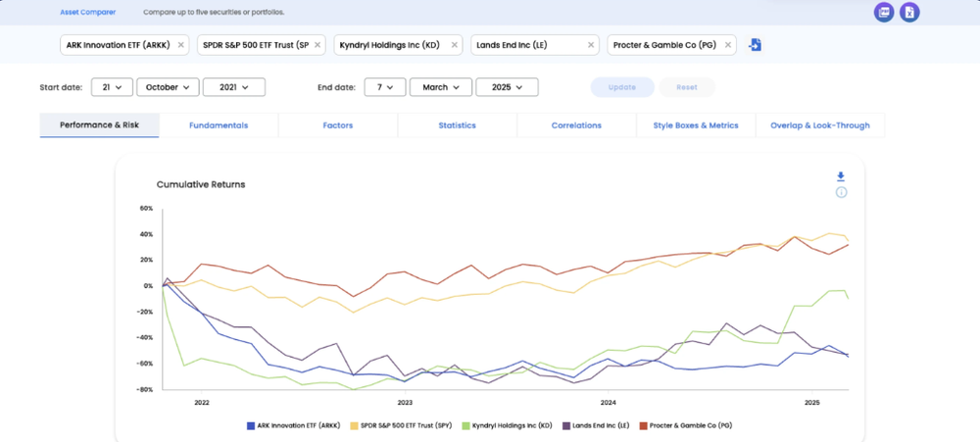This screenshot has width=980, height=442.
Task: Click the Kyndryl Holdings Inc (KD) security field
Action: [x=398, y=45]
